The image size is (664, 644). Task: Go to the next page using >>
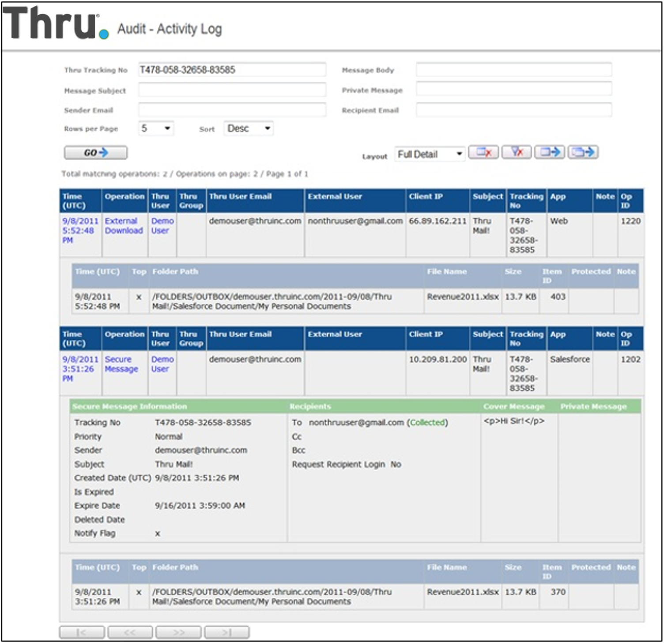(178, 633)
